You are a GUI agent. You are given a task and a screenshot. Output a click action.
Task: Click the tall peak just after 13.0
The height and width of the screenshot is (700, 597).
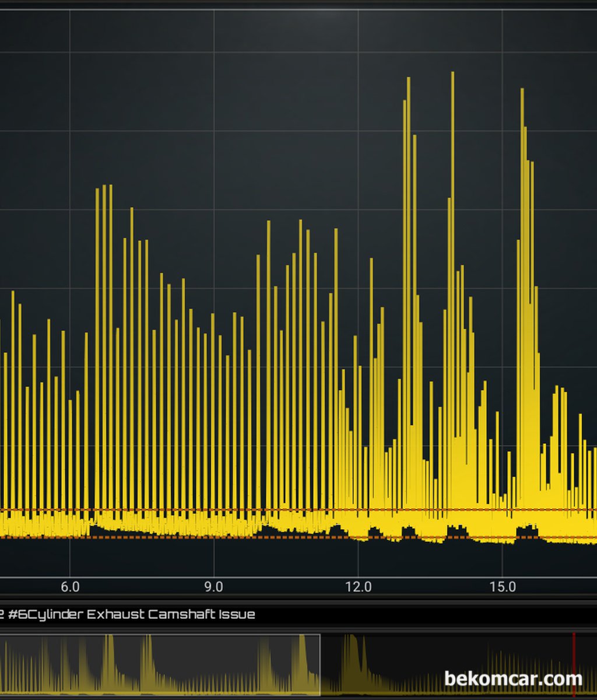(408, 82)
